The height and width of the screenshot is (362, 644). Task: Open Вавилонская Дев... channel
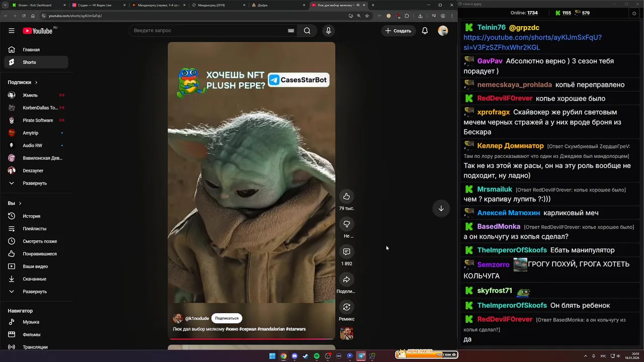(x=35, y=158)
